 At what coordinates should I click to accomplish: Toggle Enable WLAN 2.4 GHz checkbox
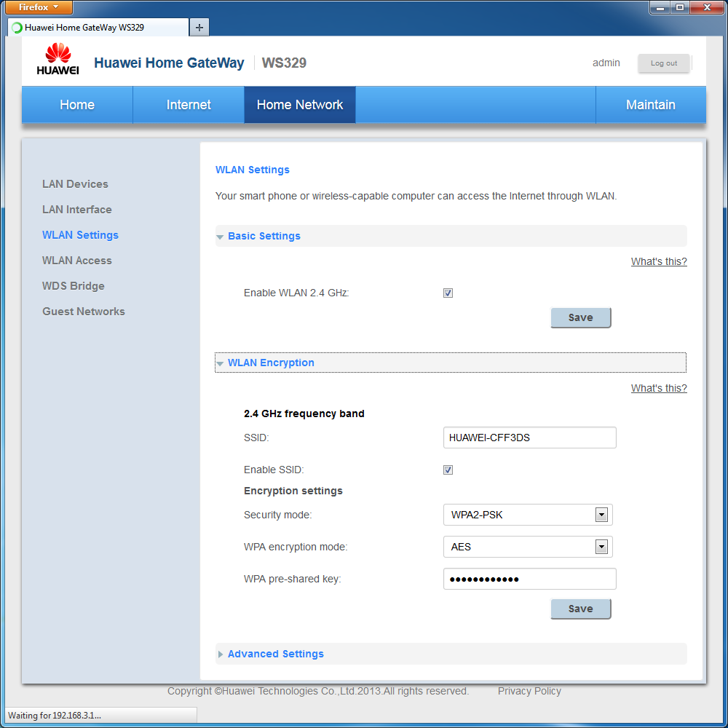(448, 293)
